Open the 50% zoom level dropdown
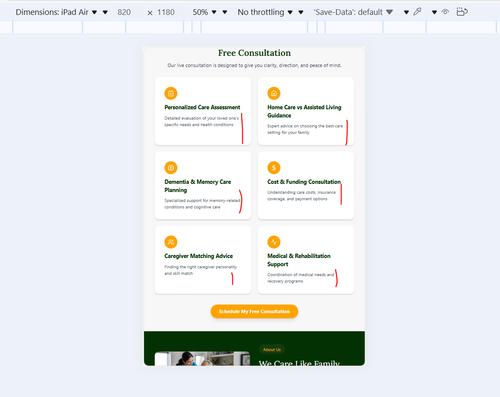Screen dimensions: 500x397 pos(204,12)
